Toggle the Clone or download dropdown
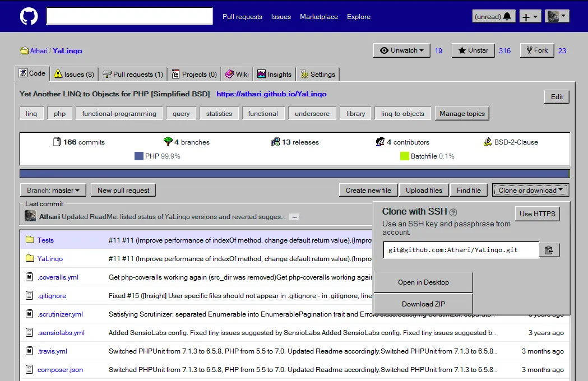This screenshot has width=588, height=381. [531, 190]
